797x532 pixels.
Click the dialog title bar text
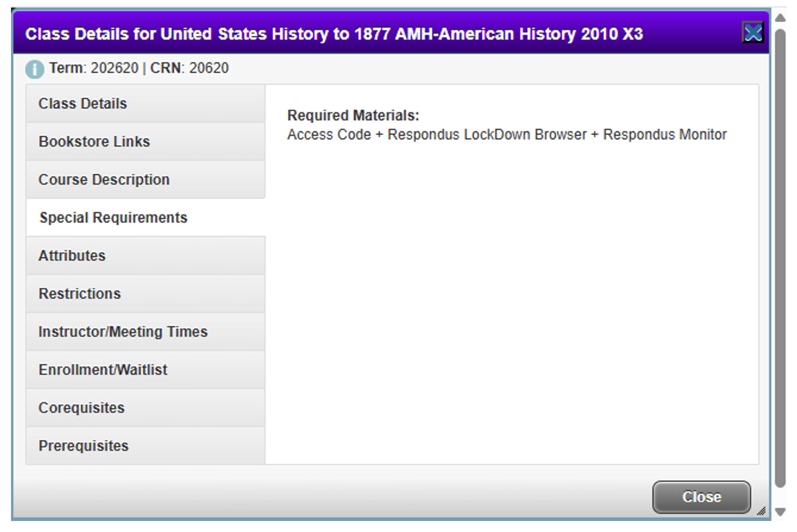pyautogui.click(x=336, y=33)
